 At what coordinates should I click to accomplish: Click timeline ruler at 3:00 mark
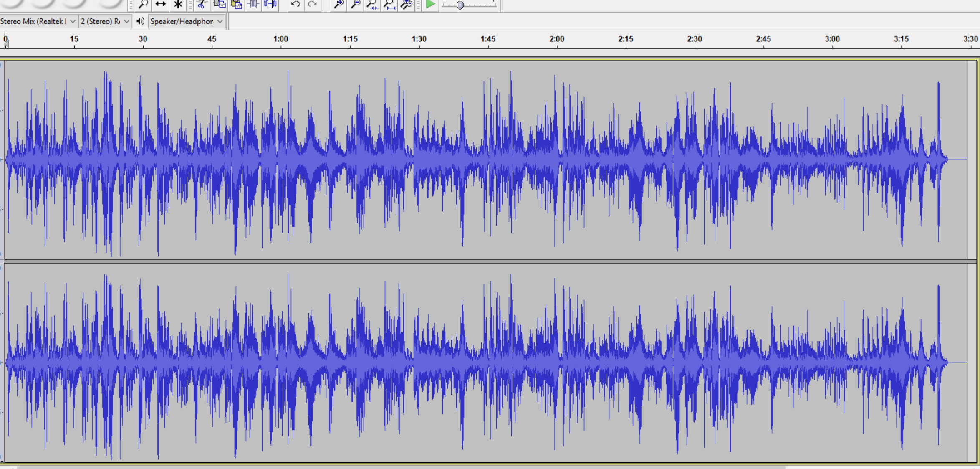(832, 40)
